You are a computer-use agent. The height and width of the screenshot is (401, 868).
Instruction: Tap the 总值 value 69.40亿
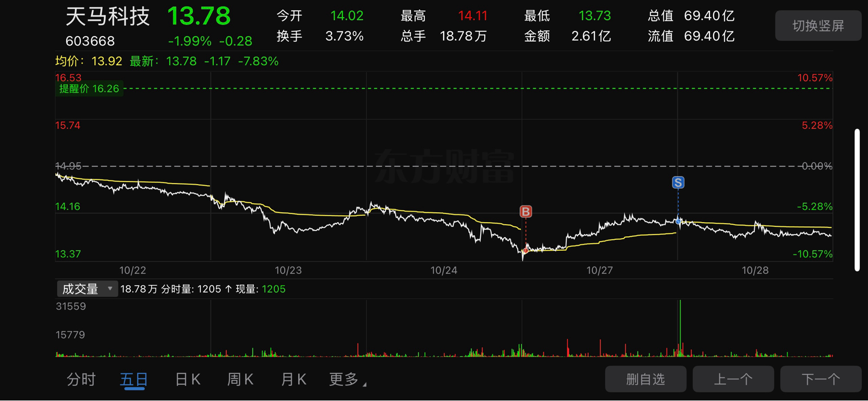click(709, 16)
